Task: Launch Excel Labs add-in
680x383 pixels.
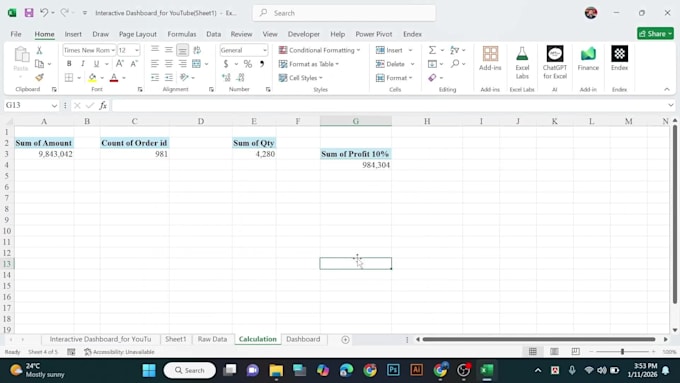Action: 522,62
